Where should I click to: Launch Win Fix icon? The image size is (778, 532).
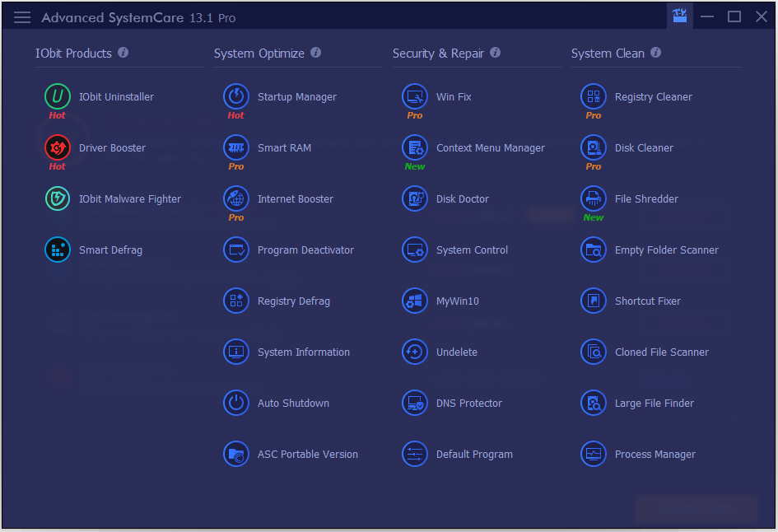[415, 96]
